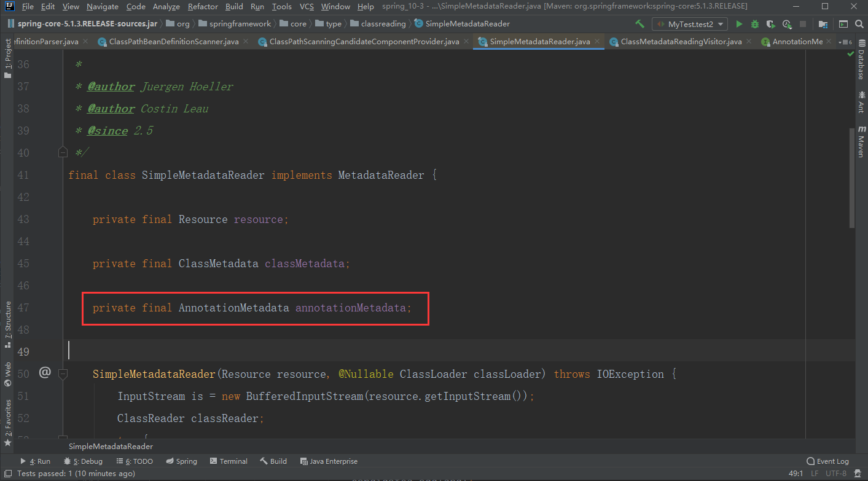This screenshot has height=481, width=868.
Task: Collapse the constructor fold at line 50
Action: click(63, 373)
